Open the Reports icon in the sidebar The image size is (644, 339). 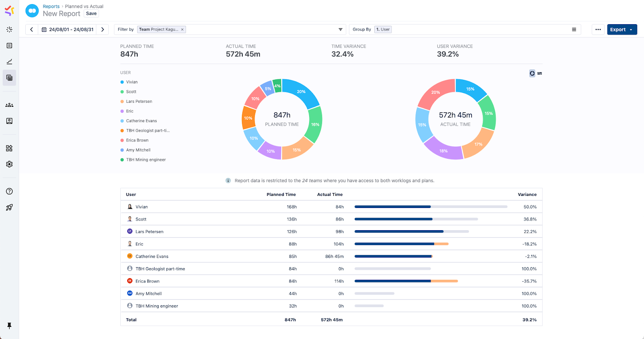(x=9, y=78)
